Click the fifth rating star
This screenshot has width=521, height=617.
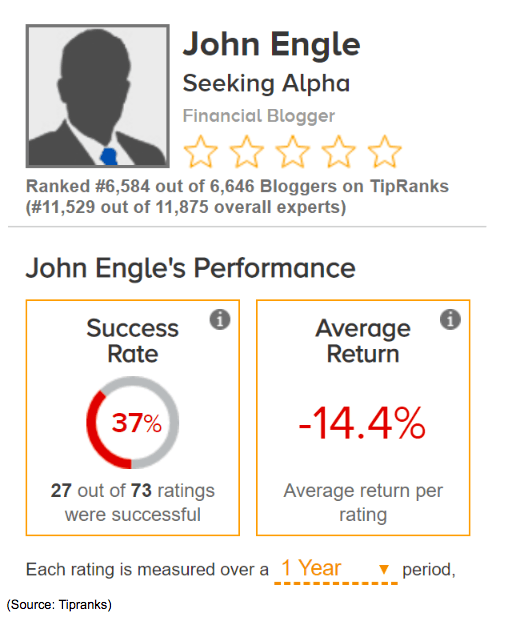point(384,152)
